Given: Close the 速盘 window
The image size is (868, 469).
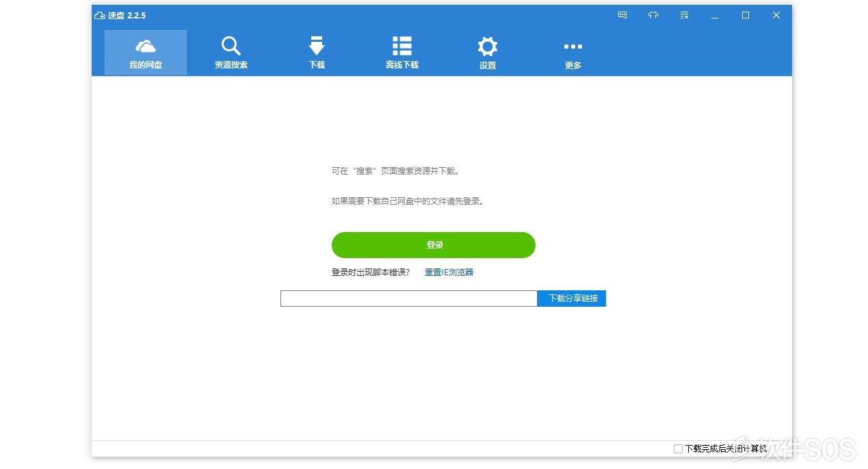Looking at the screenshot, I should coord(776,15).
